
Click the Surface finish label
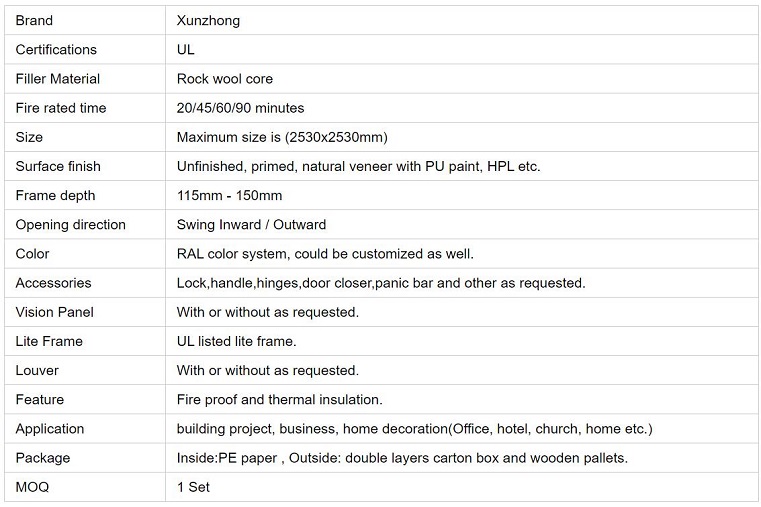[x=58, y=166]
